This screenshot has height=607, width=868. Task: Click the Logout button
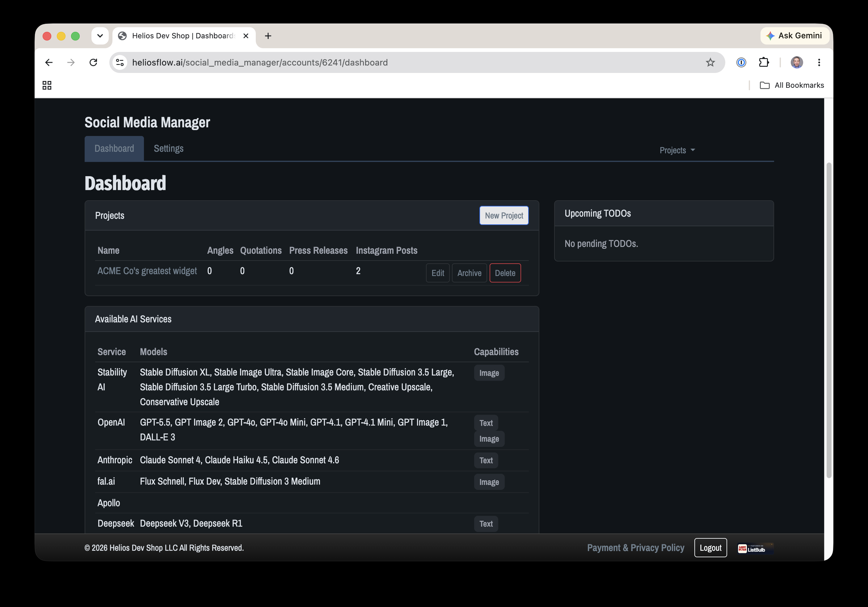point(710,548)
